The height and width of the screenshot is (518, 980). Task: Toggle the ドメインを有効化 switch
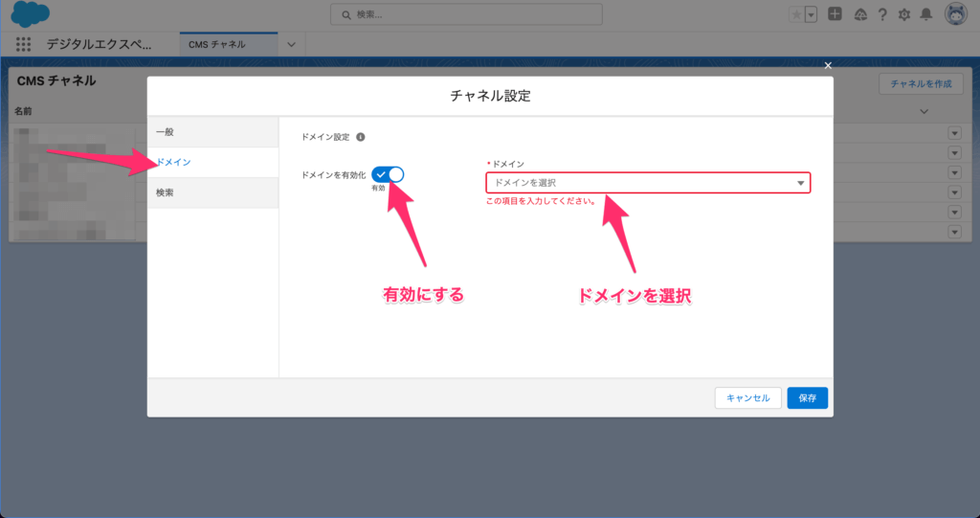(389, 174)
